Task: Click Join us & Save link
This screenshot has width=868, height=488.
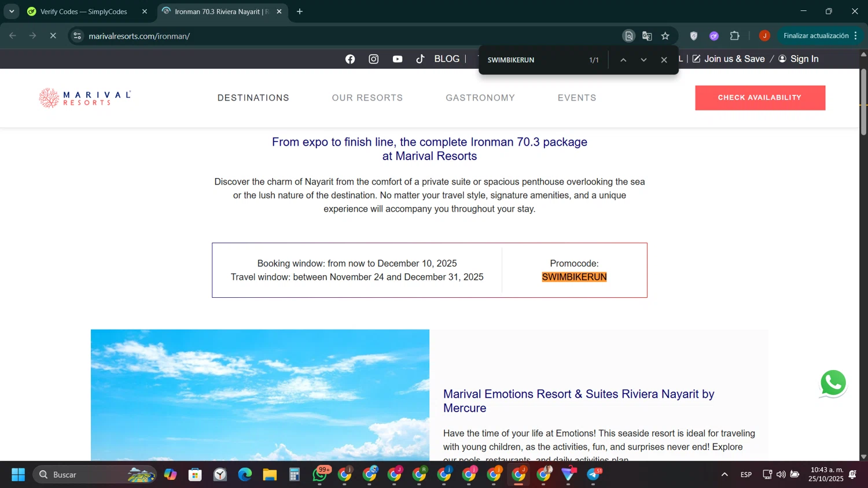Action: pos(729,59)
